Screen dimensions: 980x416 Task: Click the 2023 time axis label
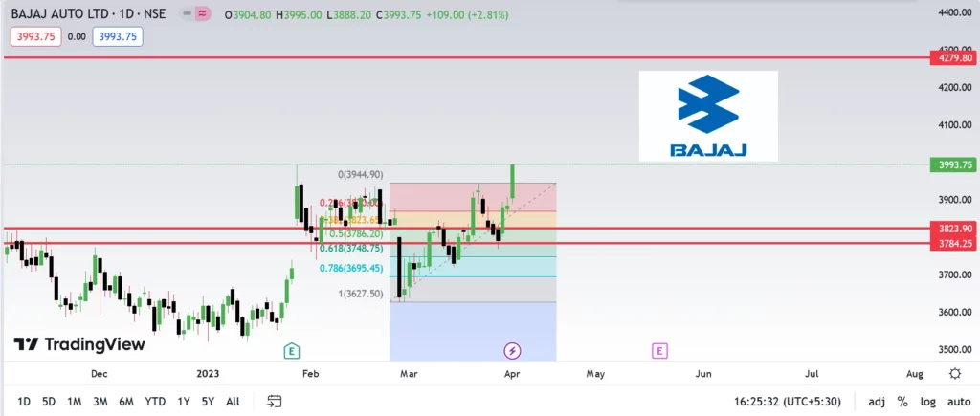(x=208, y=374)
